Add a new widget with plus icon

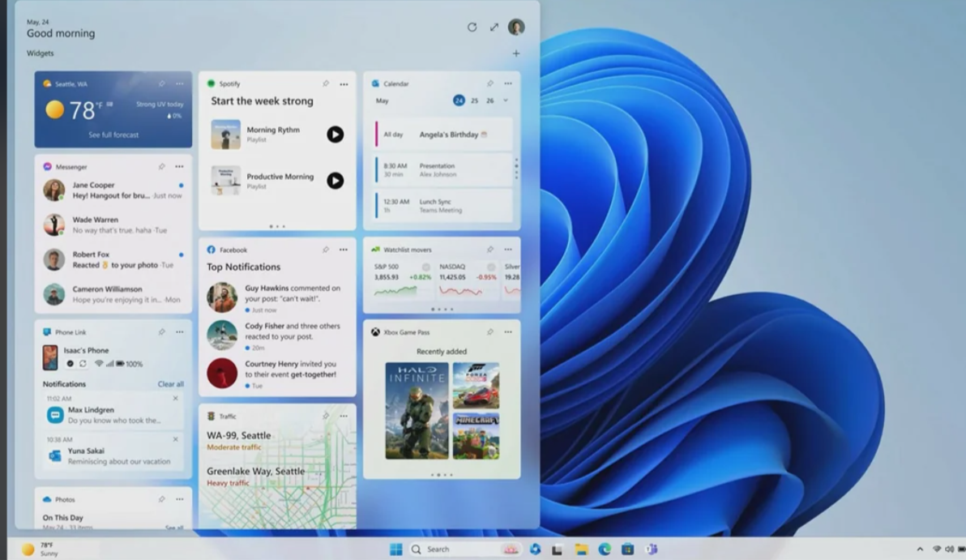516,53
